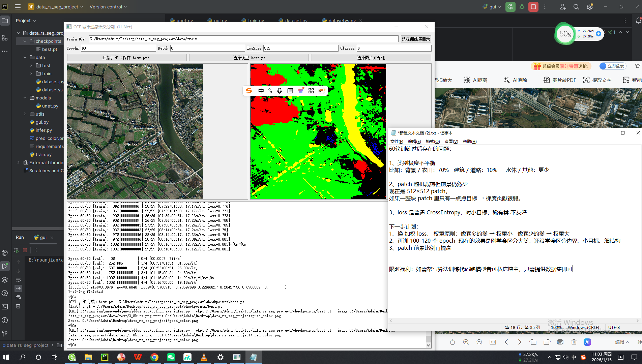
Task: Toggle Sogou Chinese/English mode
Action: coord(261,91)
